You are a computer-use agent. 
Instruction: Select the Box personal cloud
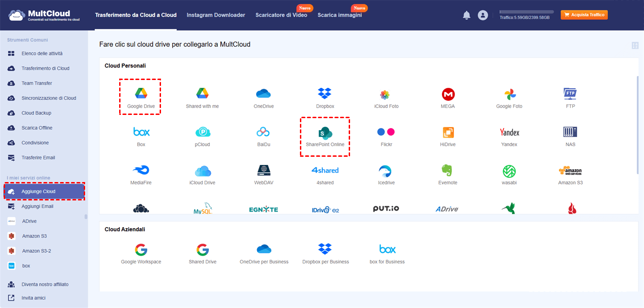[x=141, y=132]
